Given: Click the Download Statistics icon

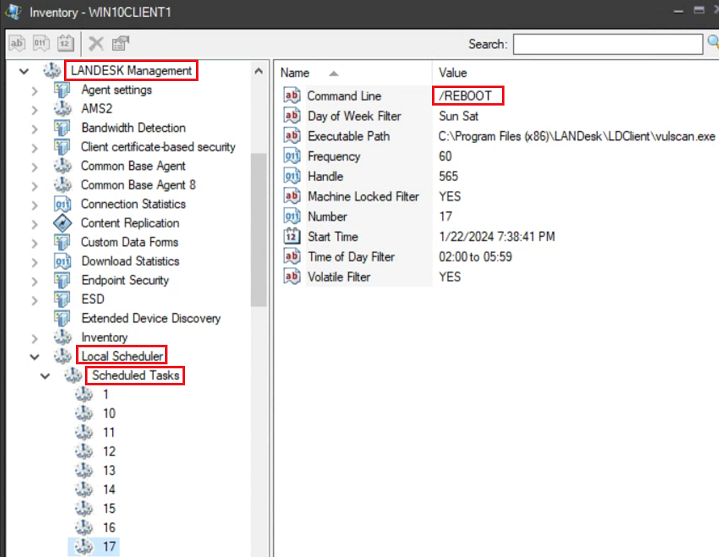Looking at the screenshot, I should [62, 261].
